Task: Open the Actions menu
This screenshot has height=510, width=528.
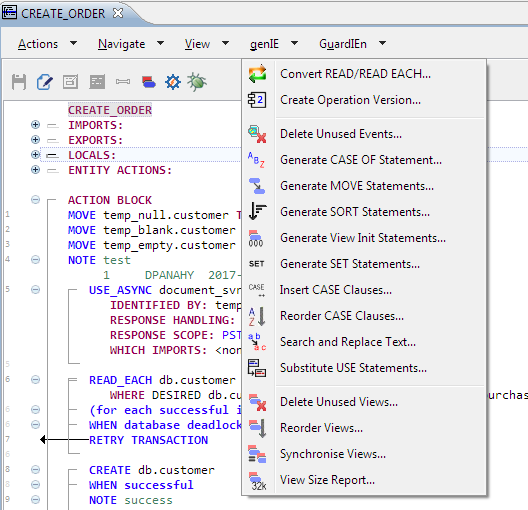Action: coord(38,44)
